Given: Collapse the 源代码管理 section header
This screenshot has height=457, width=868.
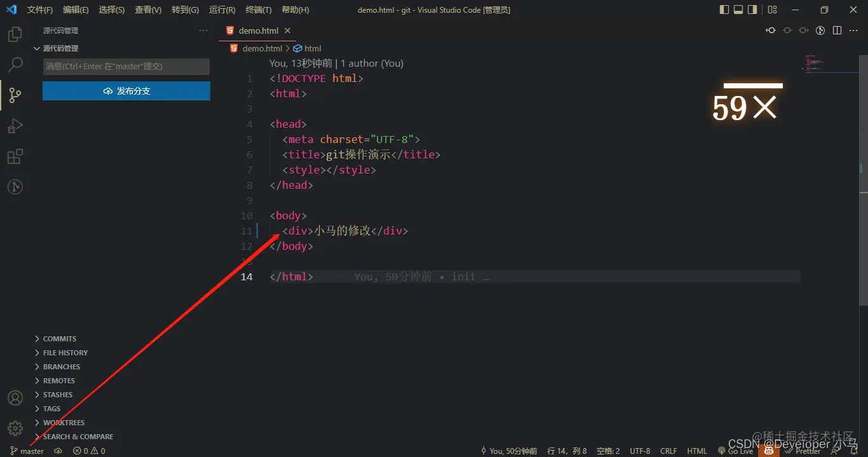Looking at the screenshot, I should 121,48.
